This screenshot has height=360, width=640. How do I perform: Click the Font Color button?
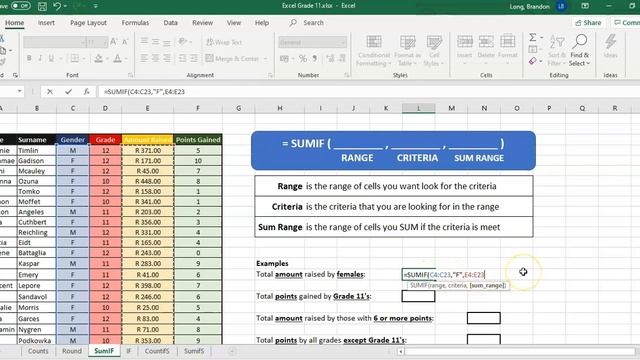pyautogui.click(x=118, y=58)
